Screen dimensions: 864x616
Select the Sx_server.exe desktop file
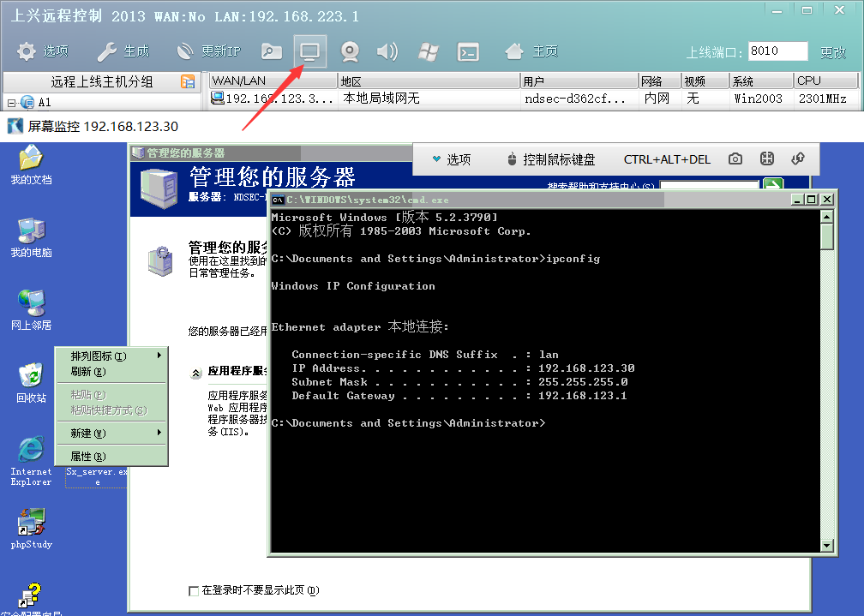click(x=97, y=476)
